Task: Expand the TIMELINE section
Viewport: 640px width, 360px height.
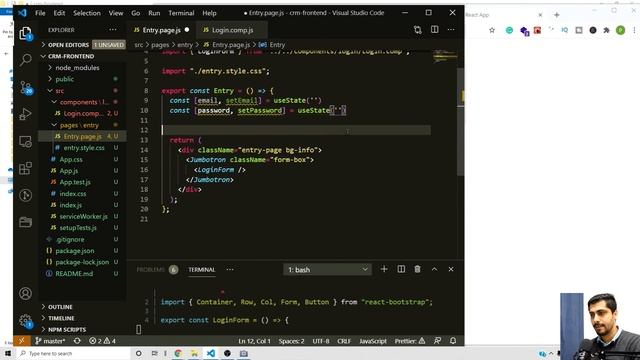Action: click(83, 318)
